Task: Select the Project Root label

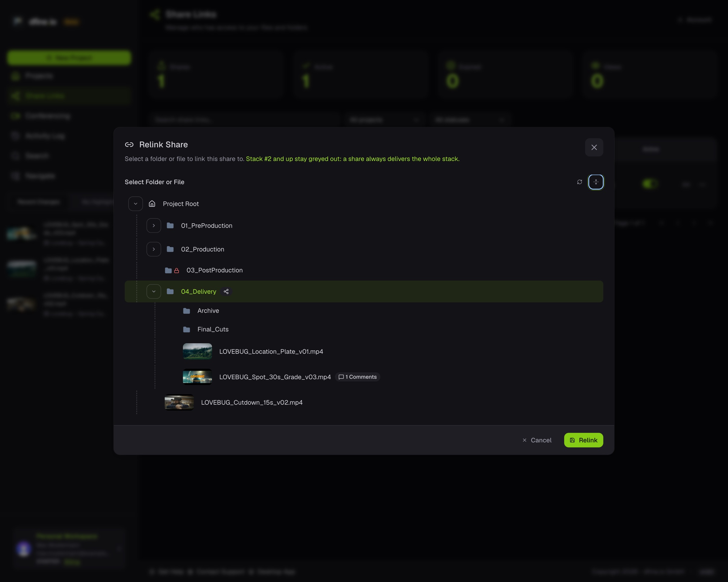Action: [x=181, y=203]
